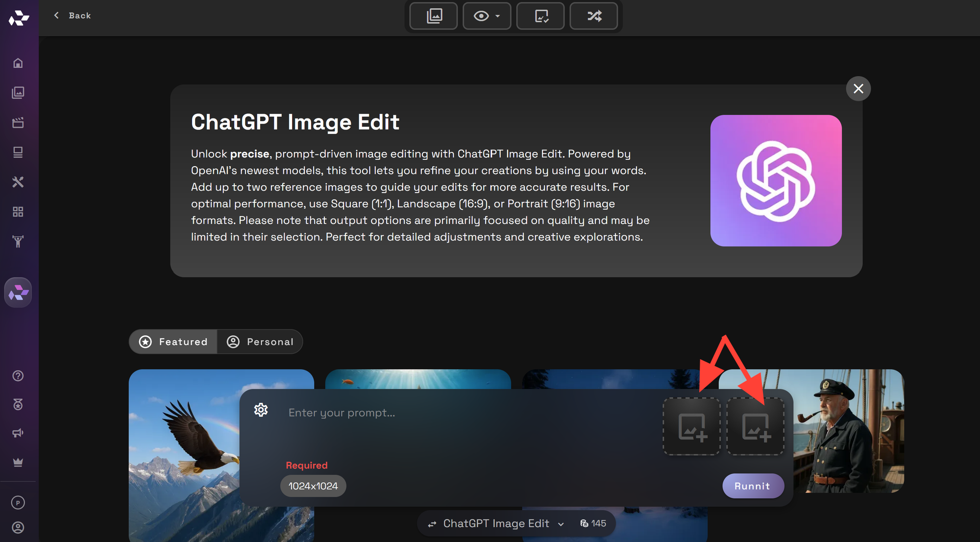The width and height of the screenshot is (980, 542).
Task: Close the ChatGPT Image Edit info card
Action: (x=858, y=89)
